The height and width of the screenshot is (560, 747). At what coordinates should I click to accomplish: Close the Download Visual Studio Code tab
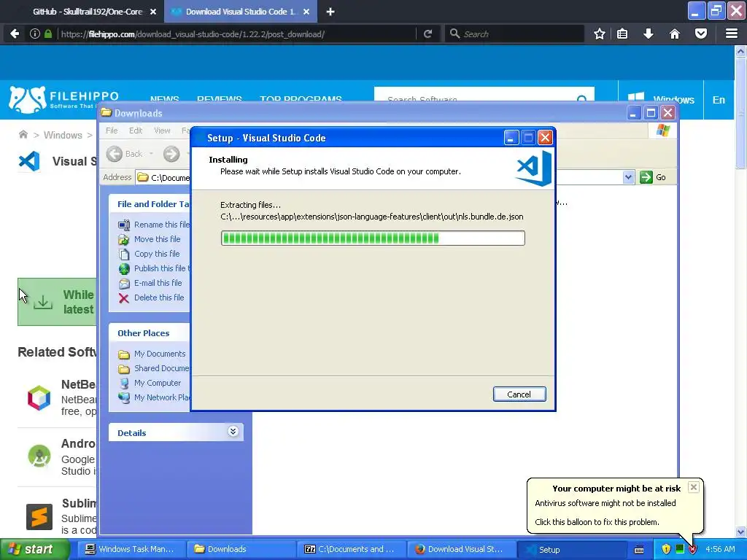tap(306, 12)
